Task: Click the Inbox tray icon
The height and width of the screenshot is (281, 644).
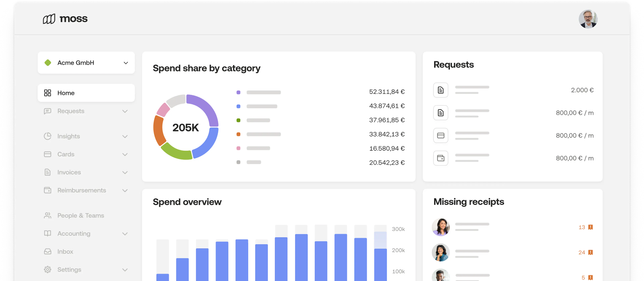Action: point(47,251)
